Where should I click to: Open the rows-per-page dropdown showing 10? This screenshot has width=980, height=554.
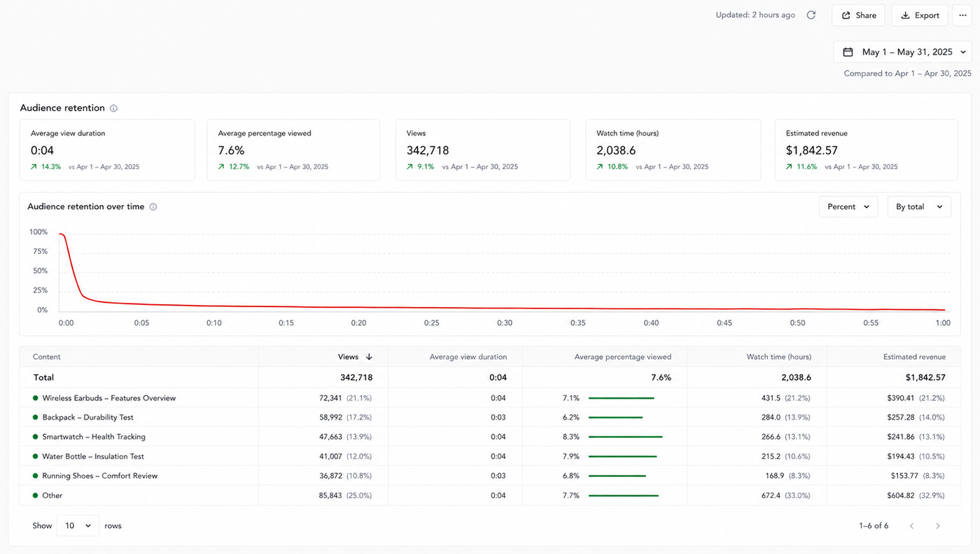pyautogui.click(x=78, y=526)
